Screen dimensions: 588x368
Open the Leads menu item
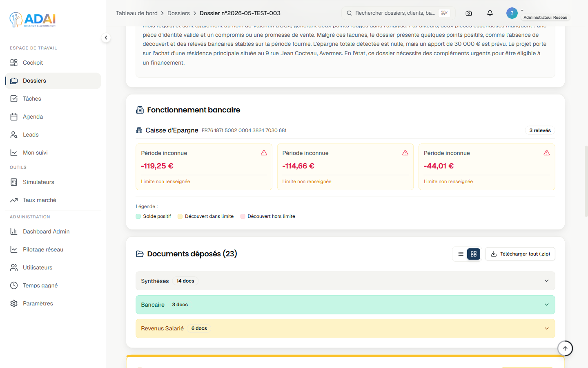[53, 135]
